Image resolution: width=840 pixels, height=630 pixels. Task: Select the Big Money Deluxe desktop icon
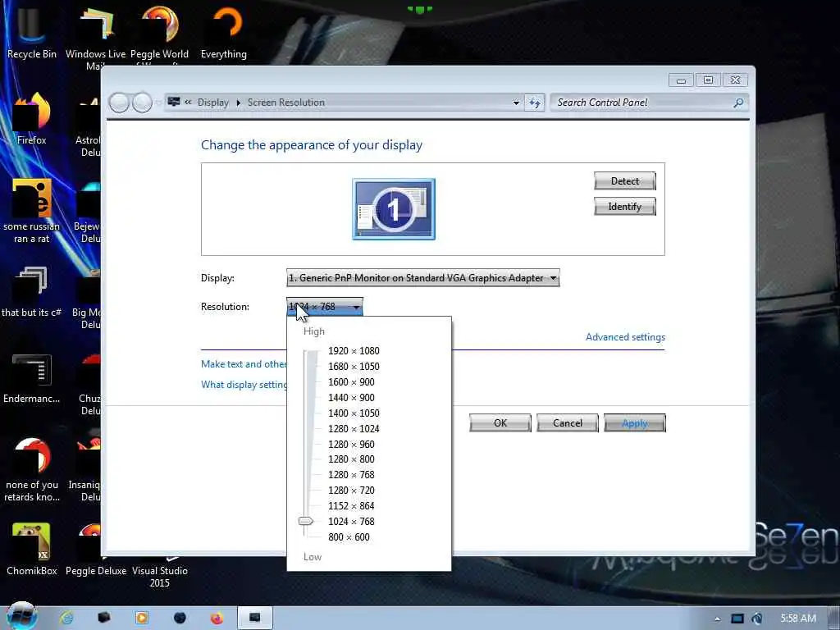[x=86, y=298]
